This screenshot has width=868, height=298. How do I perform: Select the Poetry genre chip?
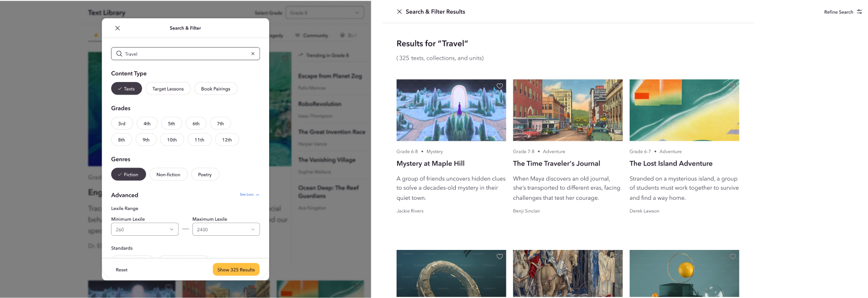205,175
